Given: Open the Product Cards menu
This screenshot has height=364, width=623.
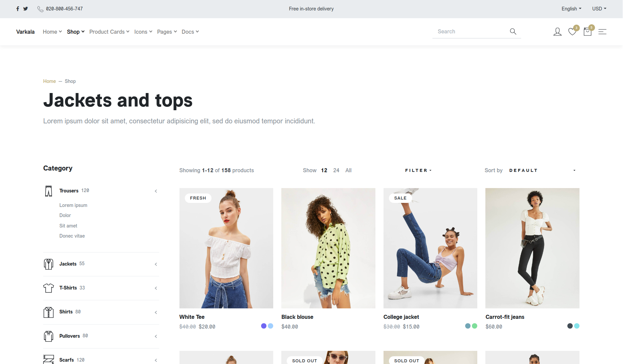Looking at the screenshot, I should pyautogui.click(x=109, y=32).
